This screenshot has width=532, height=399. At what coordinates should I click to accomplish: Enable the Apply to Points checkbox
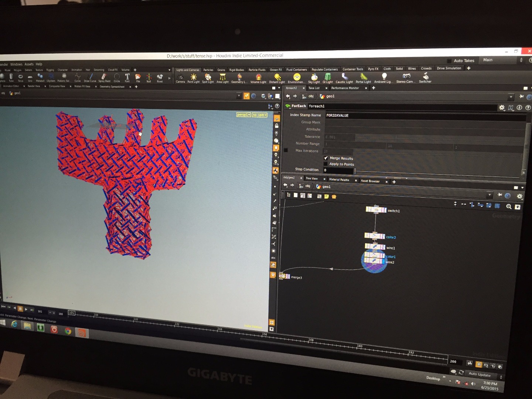(325, 164)
